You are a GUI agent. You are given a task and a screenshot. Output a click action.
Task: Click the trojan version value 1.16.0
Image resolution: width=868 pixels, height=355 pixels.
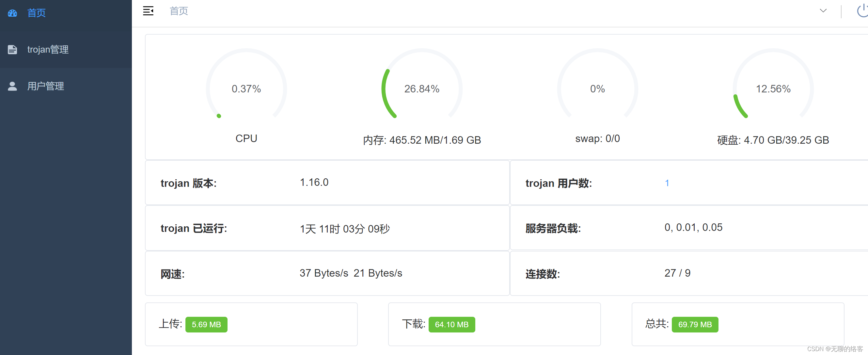point(314,182)
